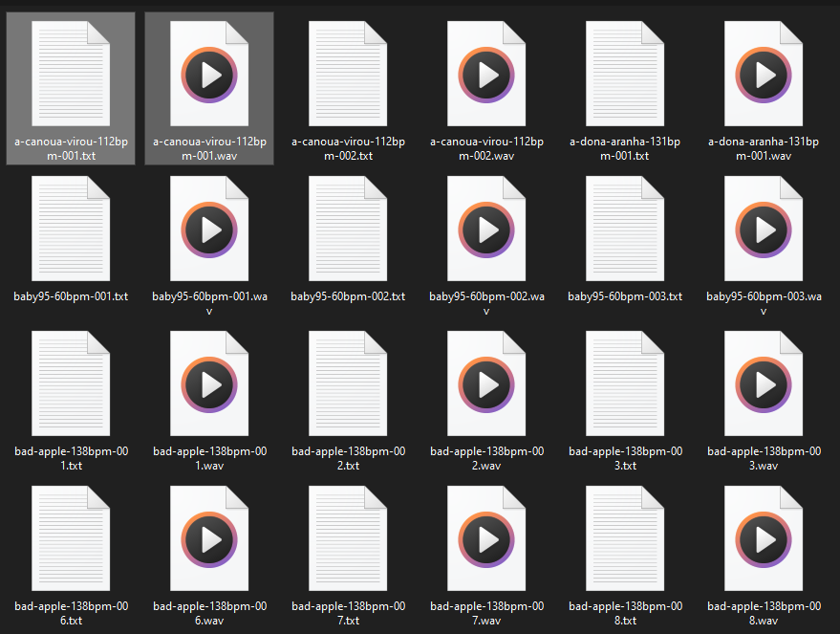The image size is (840, 634).
Task: Select bad-apple-138bpm-008.wav audio file
Action: pyautogui.click(x=764, y=538)
